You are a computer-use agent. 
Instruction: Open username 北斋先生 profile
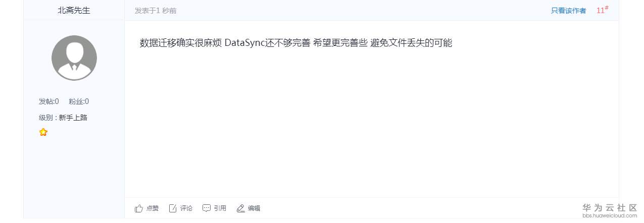point(74,10)
